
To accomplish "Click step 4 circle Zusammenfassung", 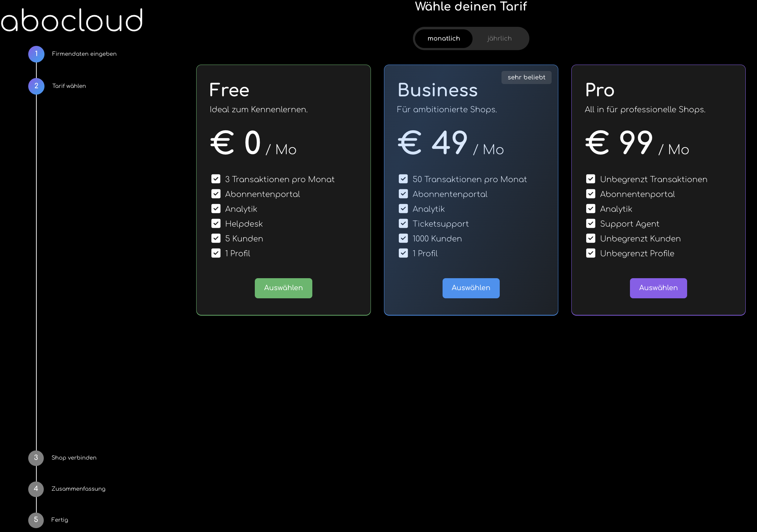I will point(36,489).
